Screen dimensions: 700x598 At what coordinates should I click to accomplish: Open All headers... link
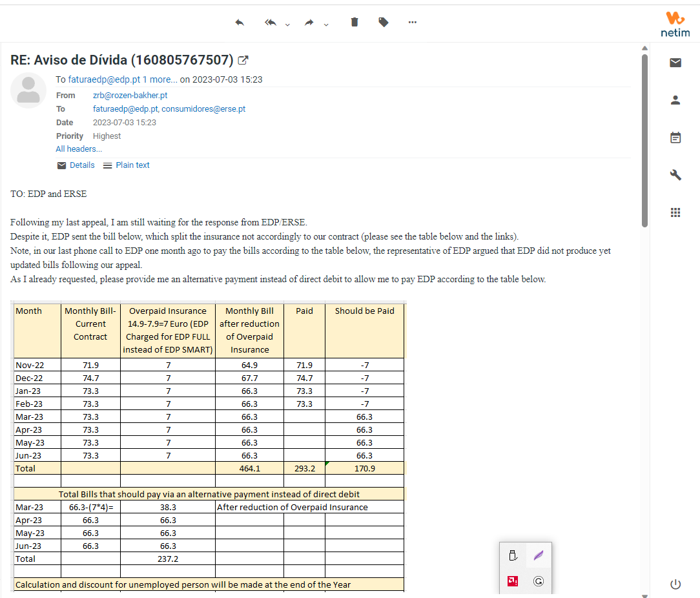[79, 149]
